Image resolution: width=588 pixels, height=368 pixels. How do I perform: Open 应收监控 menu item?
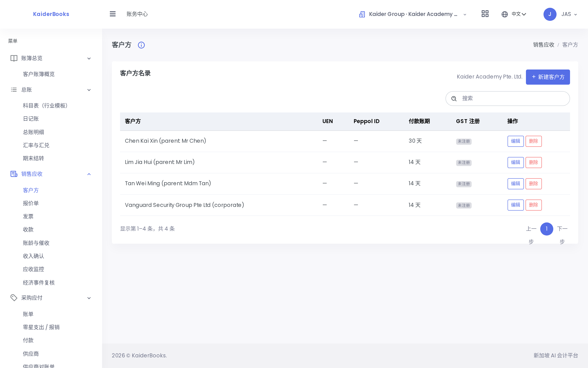33,269
